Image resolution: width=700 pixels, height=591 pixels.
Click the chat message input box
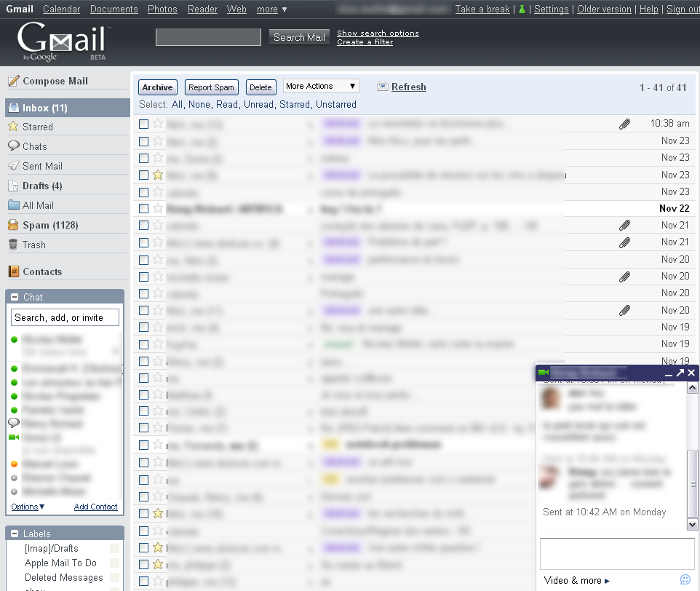pos(617,553)
